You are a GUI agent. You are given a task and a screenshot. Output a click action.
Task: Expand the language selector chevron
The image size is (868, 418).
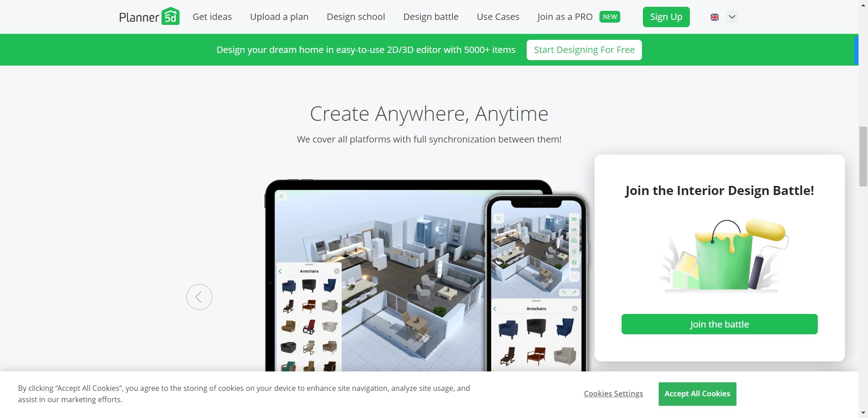732,17
